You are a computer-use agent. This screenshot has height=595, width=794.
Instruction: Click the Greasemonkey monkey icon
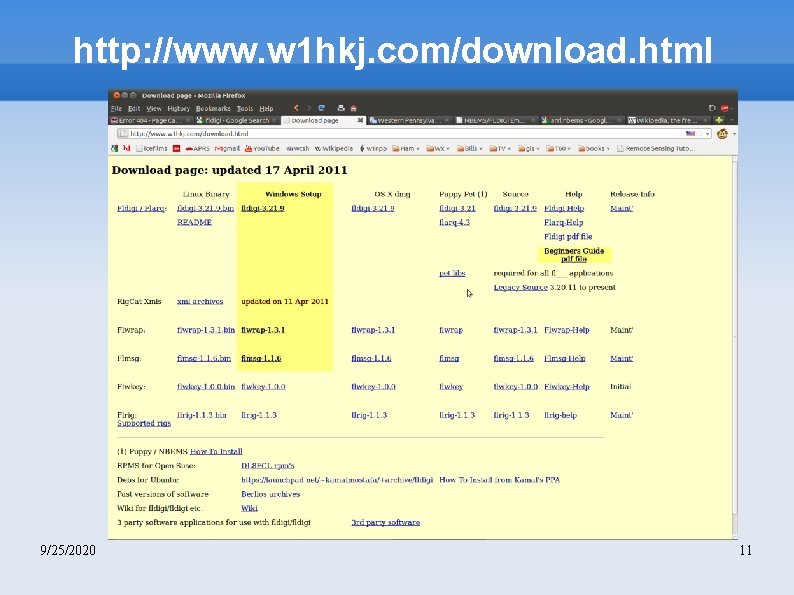point(722,134)
